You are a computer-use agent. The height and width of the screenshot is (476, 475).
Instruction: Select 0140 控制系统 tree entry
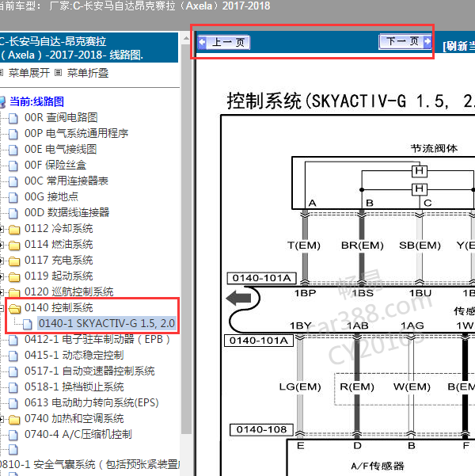click(59, 307)
